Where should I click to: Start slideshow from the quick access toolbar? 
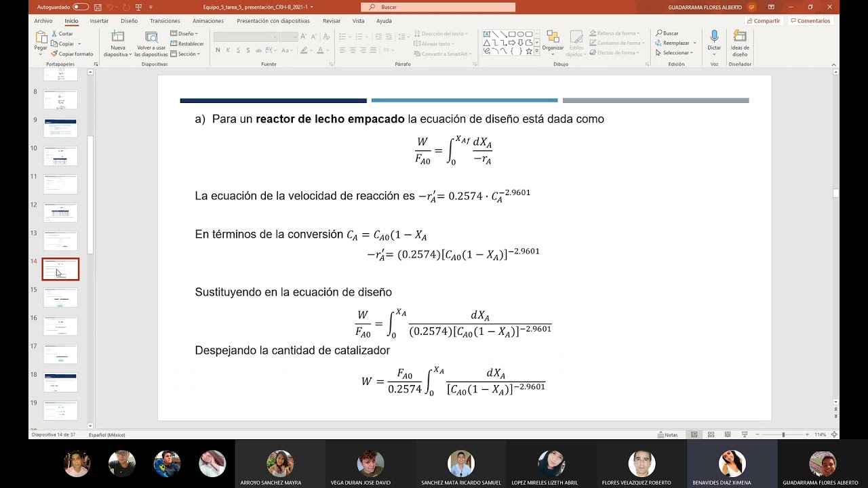(138, 7)
